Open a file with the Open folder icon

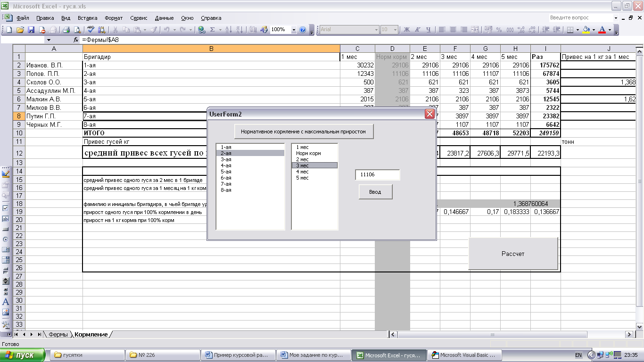point(20,30)
